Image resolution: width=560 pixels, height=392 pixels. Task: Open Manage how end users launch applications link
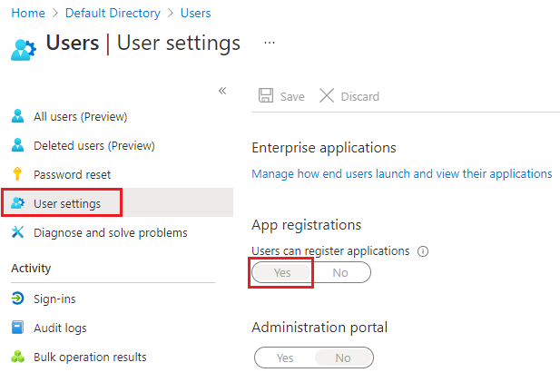[x=401, y=173]
